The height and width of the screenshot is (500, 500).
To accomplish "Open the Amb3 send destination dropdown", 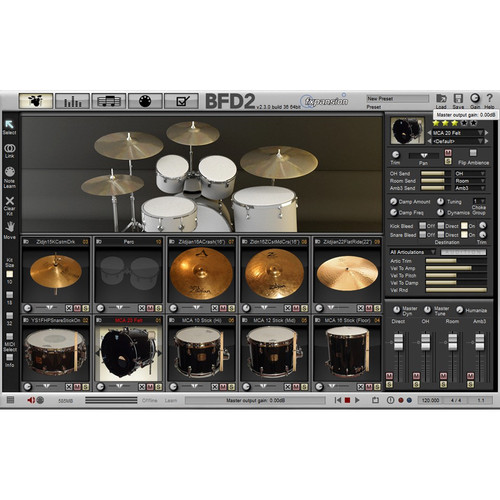I will 470,188.
